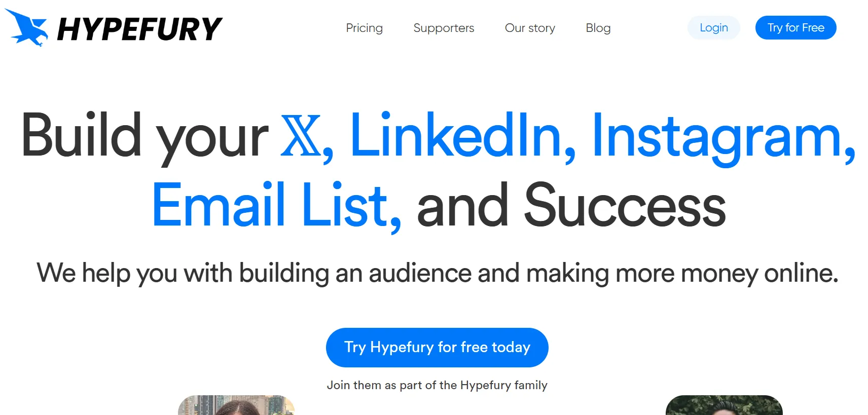The image size is (868, 415).
Task: Open the Our story page
Action: 529,28
